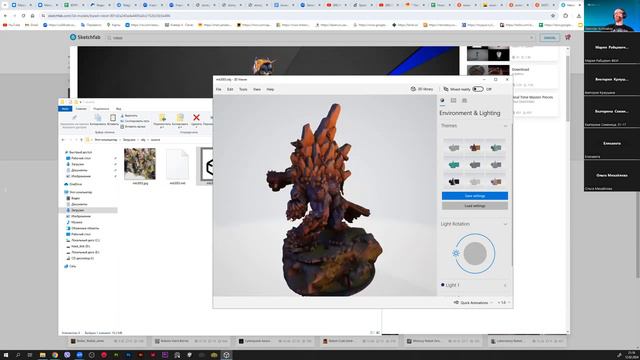Choose the orange-brown lighting theme
This screenshot has width=640, height=360.
point(475,148)
